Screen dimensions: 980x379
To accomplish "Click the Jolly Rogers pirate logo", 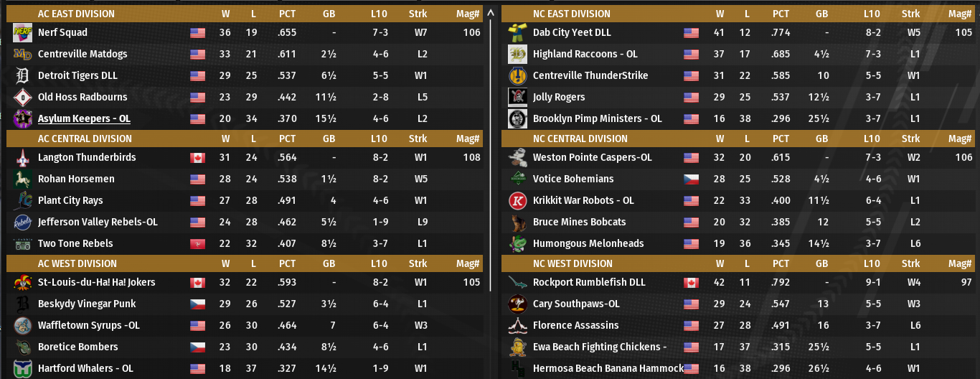I will [x=517, y=97].
